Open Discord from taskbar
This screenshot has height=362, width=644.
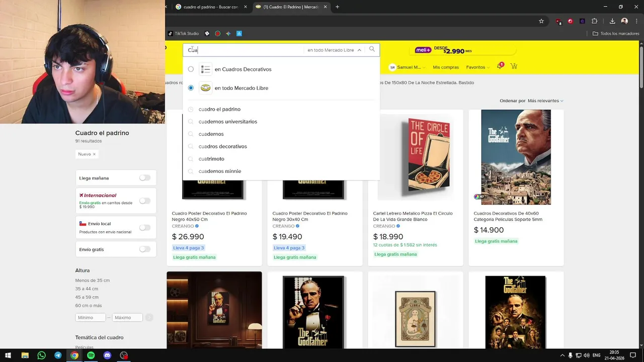107,355
